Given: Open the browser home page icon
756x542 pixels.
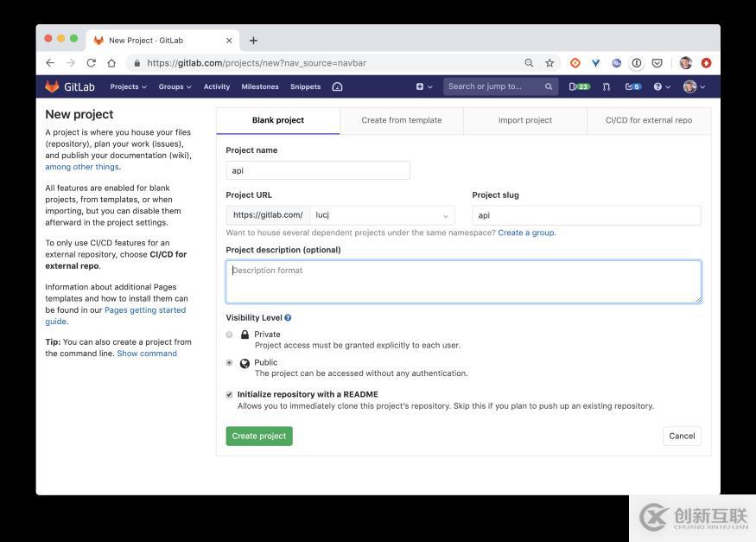Looking at the screenshot, I should [111, 63].
